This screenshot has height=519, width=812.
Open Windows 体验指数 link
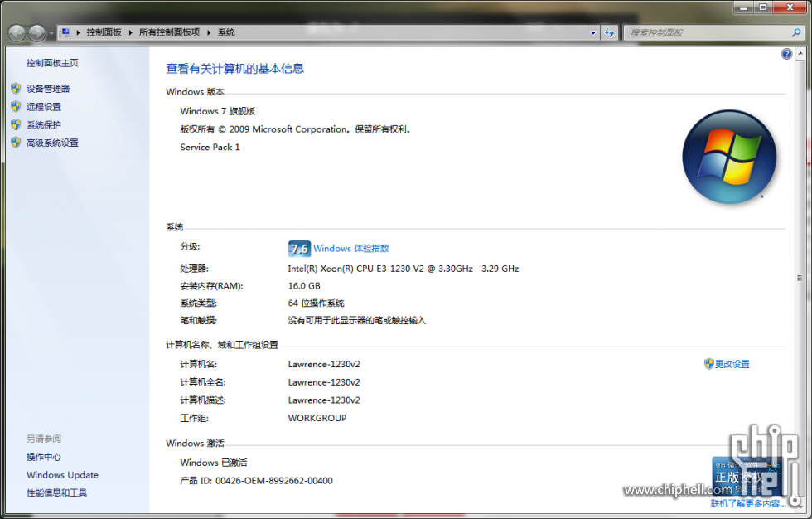351,249
